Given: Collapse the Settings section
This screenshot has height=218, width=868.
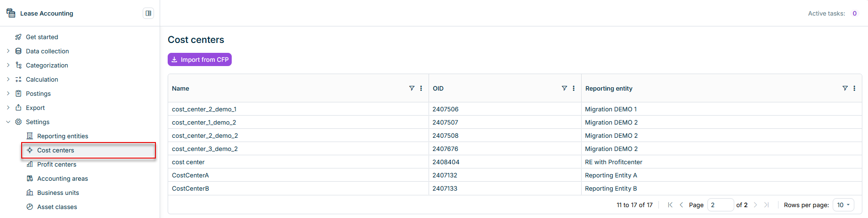Looking at the screenshot, I should point(8,122).
